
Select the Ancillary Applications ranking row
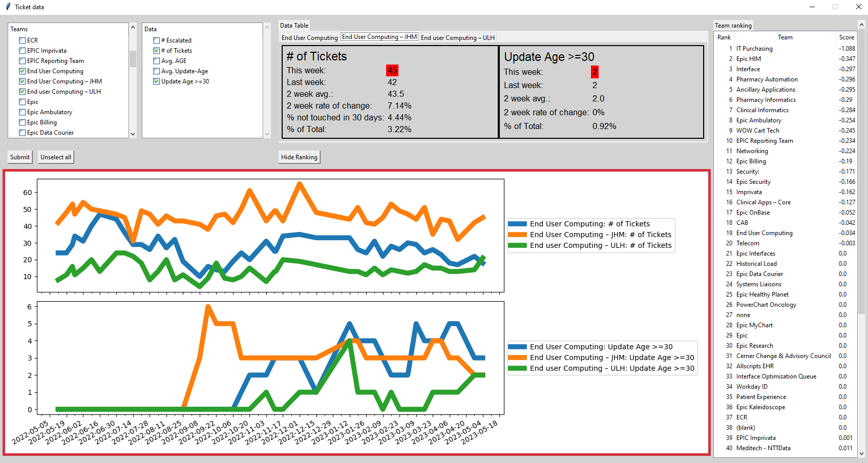(x=785, y=90)
